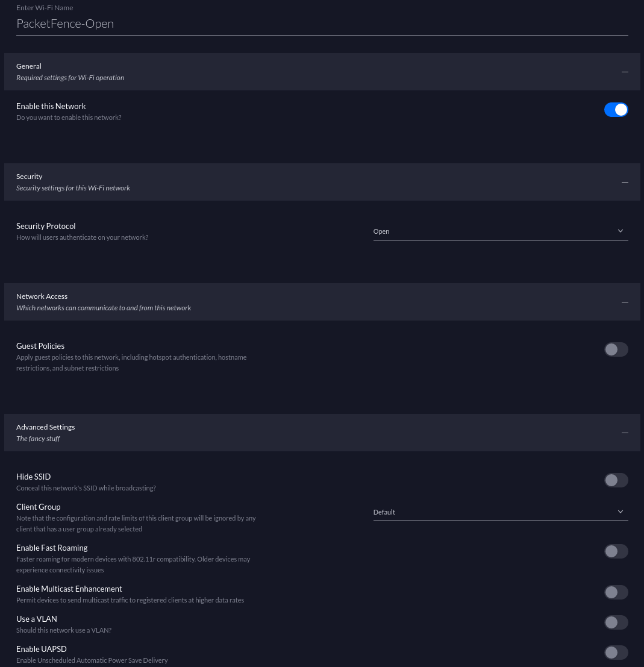The width and height of the screenshot is (644, 667).
Task: Turn on Use a VLAN
Action: click(616, 622)
